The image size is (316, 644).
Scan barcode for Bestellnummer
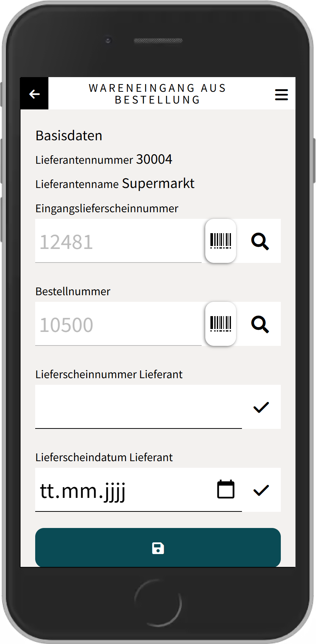(221, 324)
